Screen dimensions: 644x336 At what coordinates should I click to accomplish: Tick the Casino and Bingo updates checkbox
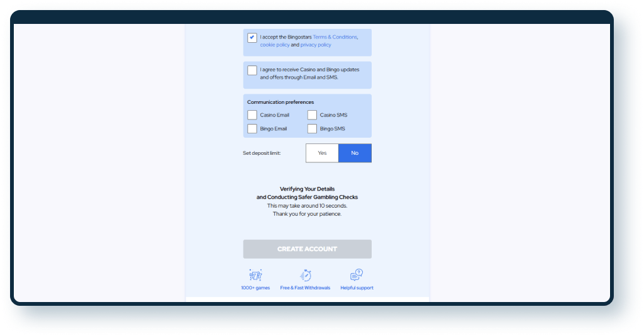pos(252,70)
